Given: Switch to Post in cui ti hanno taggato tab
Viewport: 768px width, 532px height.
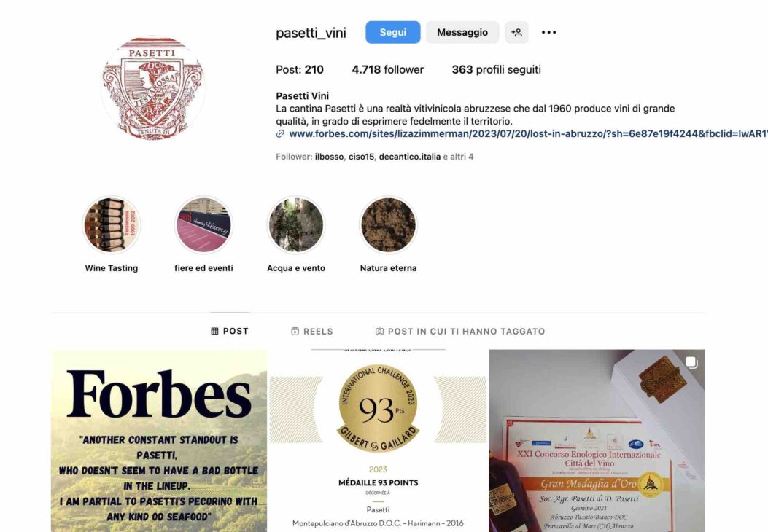Looking at the screenshot, I should tap(460, 332).
